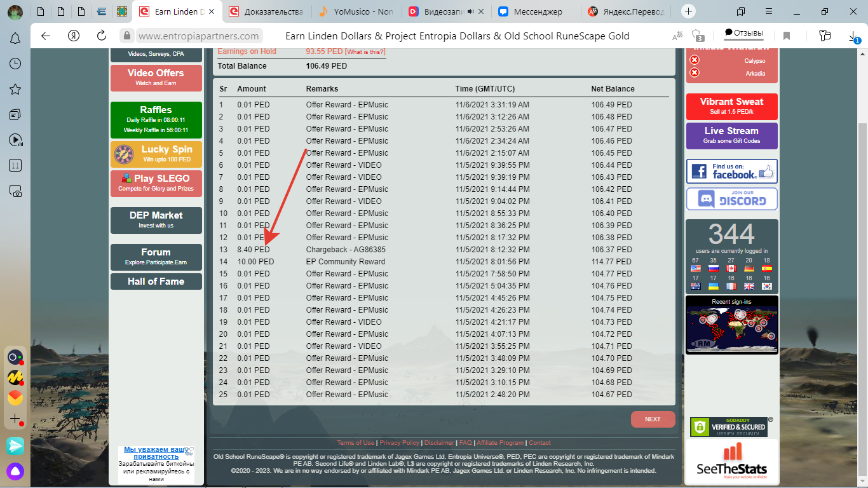Open Play SLEGO button
Viewport: 868px width, 488px height.
point(156,183)
